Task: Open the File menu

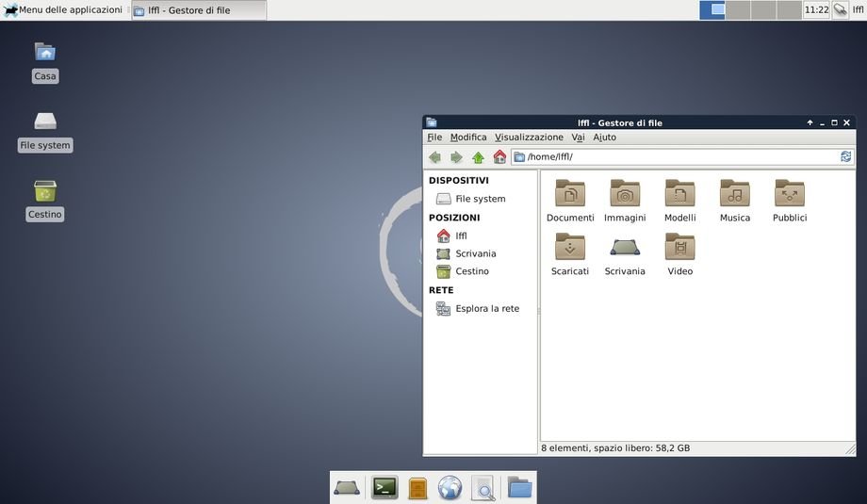Action: 434,138
